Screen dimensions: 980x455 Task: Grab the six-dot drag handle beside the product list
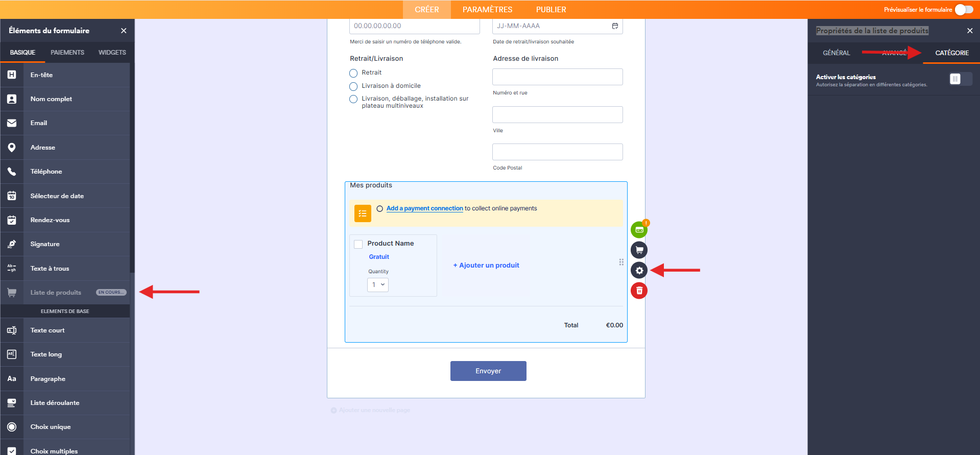[622, 262]
